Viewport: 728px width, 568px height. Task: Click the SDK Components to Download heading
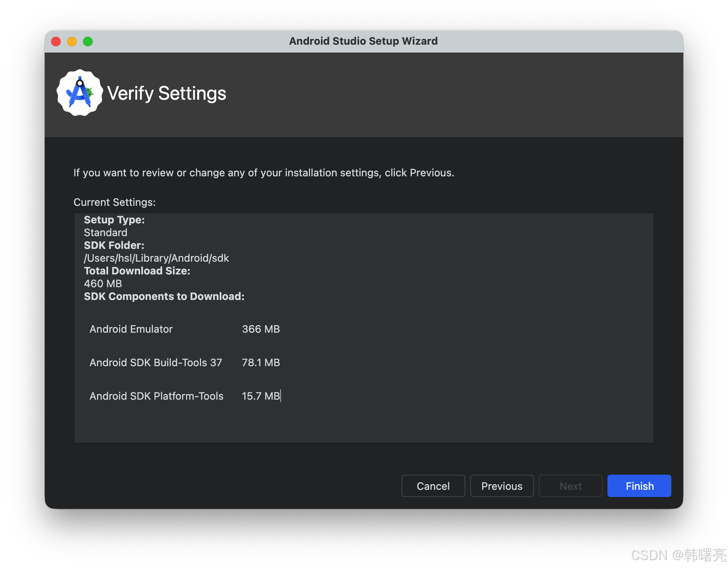point(164,296)
